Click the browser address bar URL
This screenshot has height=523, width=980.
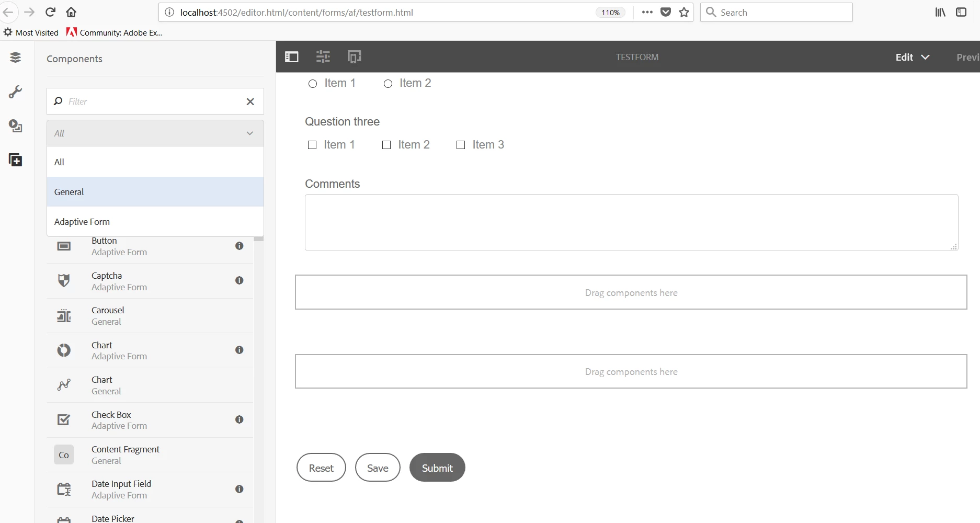(x=297, y=13)
